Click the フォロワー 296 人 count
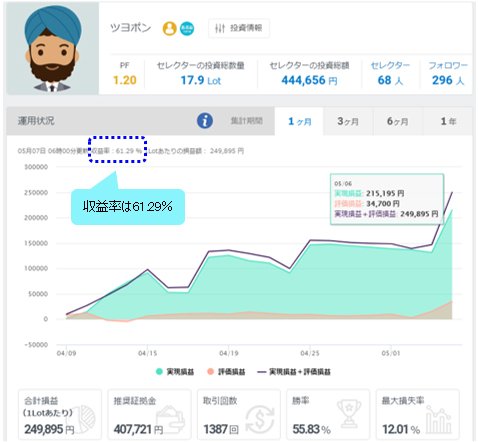 pyautogui.click(x=448, y=80)
